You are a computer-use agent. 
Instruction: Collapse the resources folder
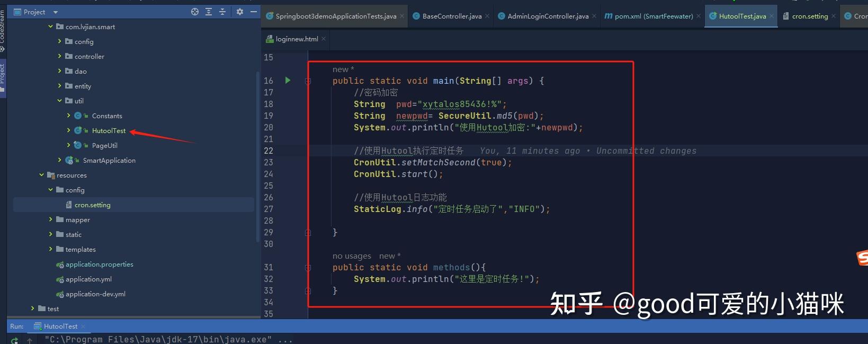coord(41,175)
